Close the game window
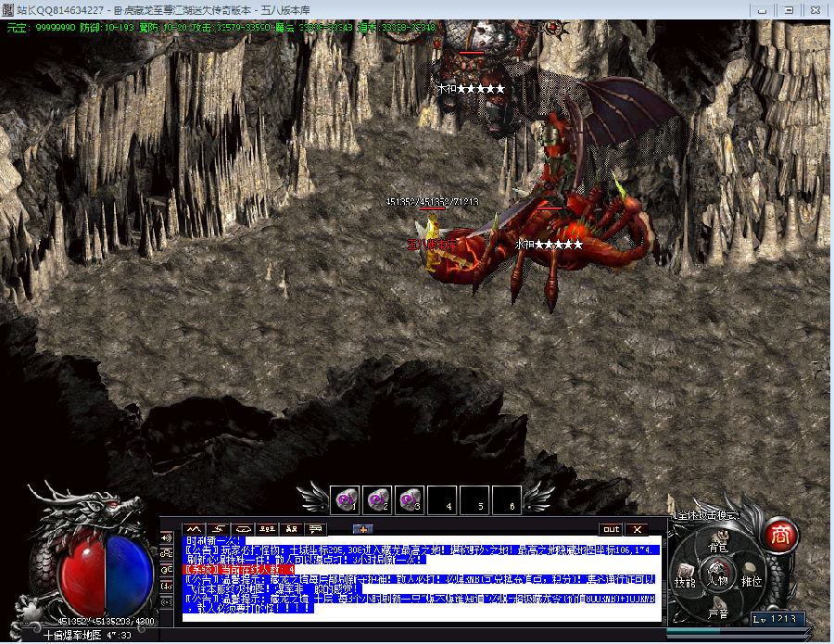Image resolution: width=834 pixels, height=644 pixels. point(815,10)
